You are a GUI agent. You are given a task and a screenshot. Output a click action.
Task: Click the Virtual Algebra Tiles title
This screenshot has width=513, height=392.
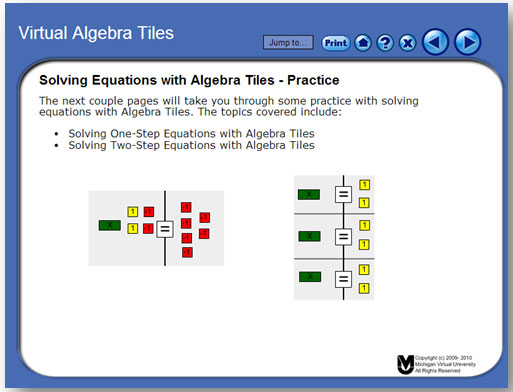tap(96, 33)
